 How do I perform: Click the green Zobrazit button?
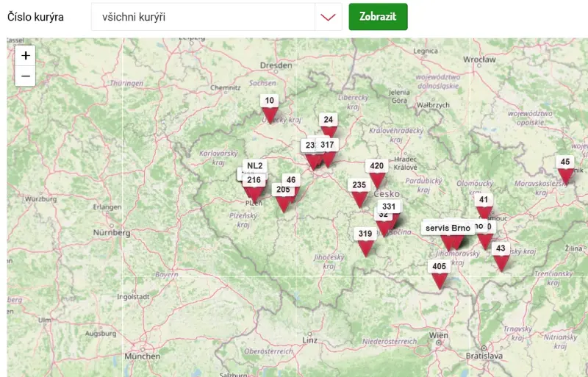[x=378, y=16]
